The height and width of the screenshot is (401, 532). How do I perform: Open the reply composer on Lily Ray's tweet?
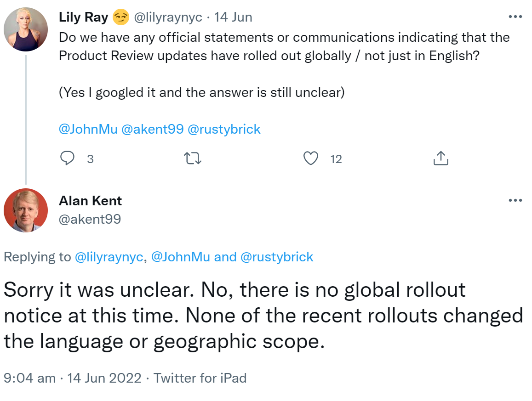click(x=68, y=158)
